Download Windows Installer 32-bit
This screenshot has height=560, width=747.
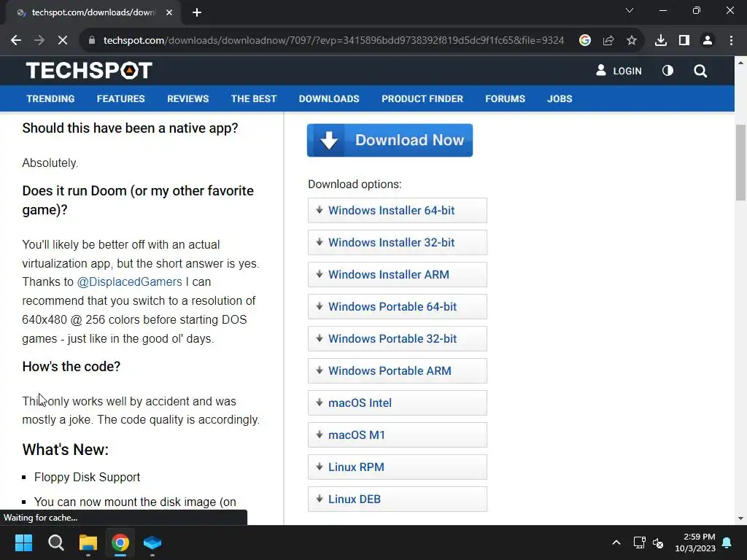[398, 242]
